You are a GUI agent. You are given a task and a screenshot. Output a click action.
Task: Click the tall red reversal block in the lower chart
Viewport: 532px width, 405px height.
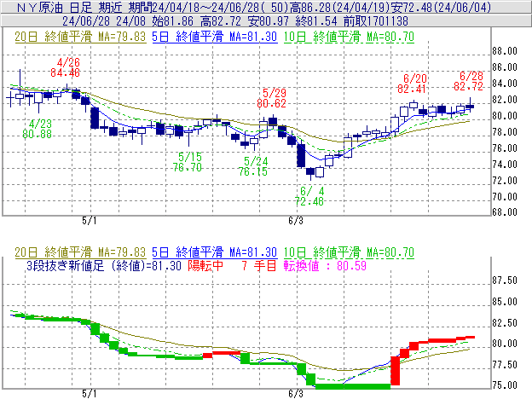pyautogui.click(x=396, y=371)
